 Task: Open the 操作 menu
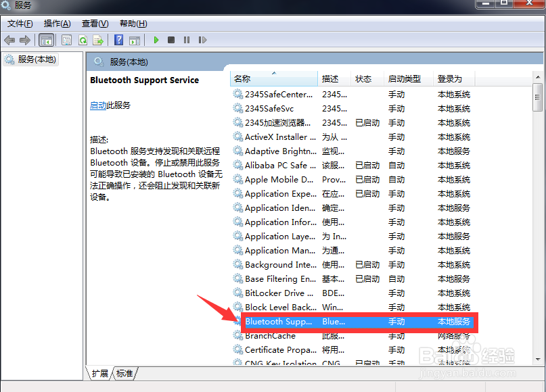[57, 23]
